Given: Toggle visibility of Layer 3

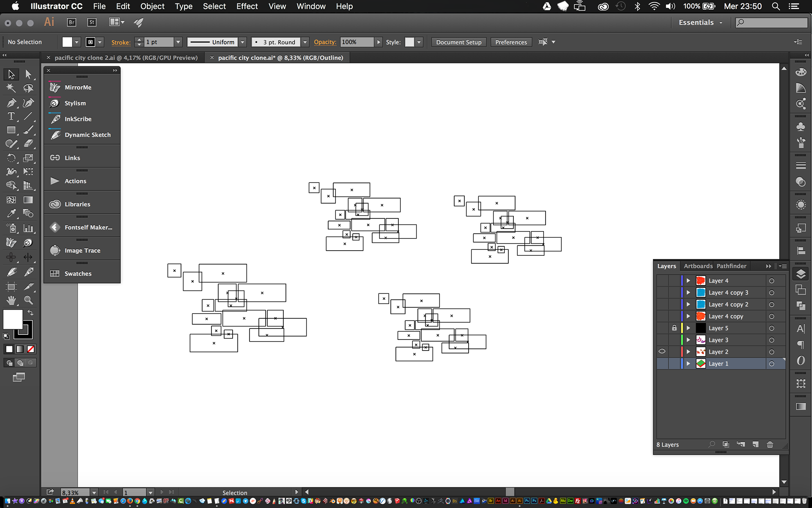Looking at the screenshot, I should [662, 340].
